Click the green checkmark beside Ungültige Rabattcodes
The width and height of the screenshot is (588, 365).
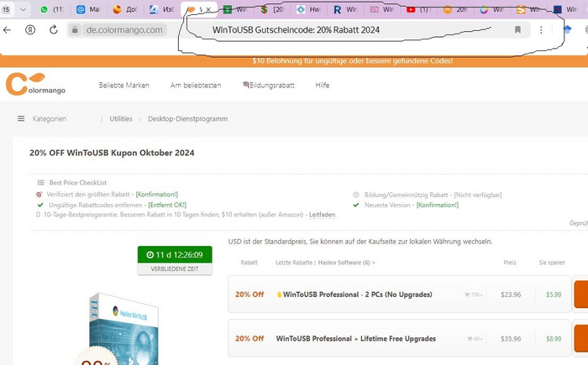[x=40, y=205]
